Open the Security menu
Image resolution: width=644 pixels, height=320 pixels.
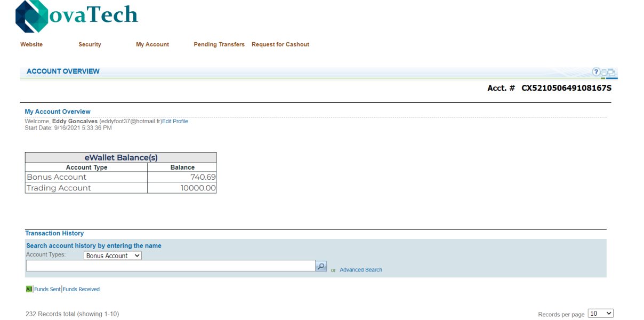click(90, 44)
